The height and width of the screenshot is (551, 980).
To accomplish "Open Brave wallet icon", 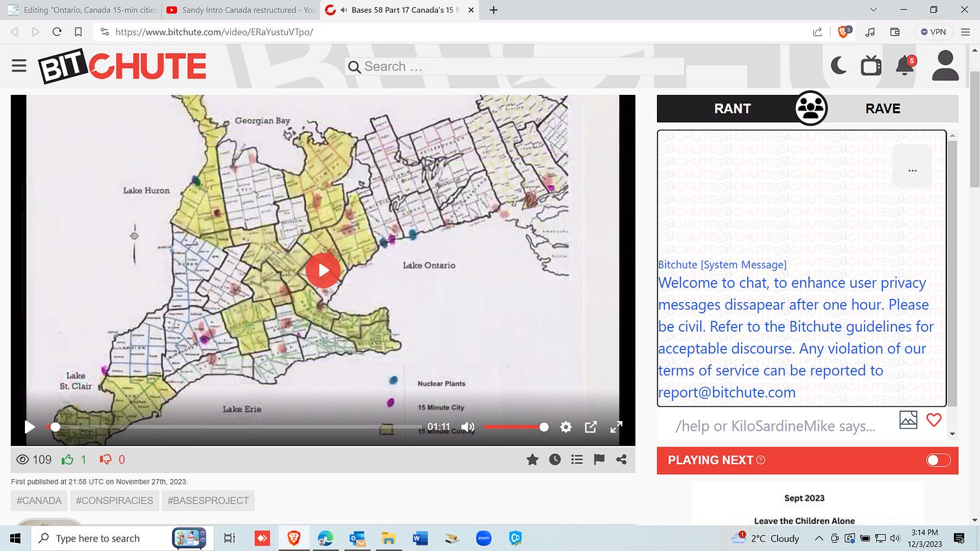I will (x=895, y=32).
